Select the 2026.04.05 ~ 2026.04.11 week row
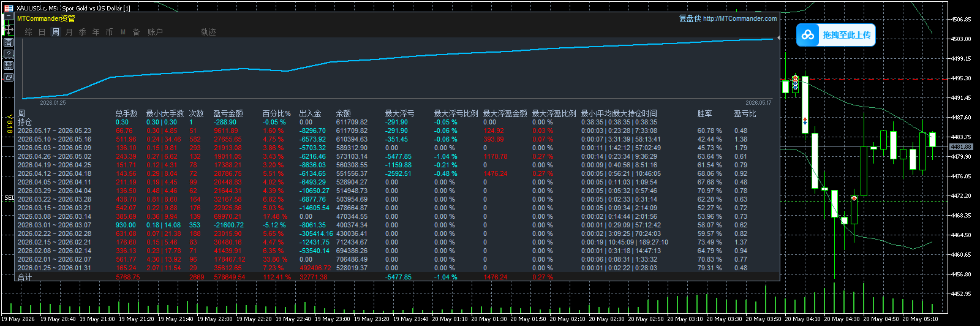Image resolution: width=980 pixels, height=326 pixels. tap(397, 182)
